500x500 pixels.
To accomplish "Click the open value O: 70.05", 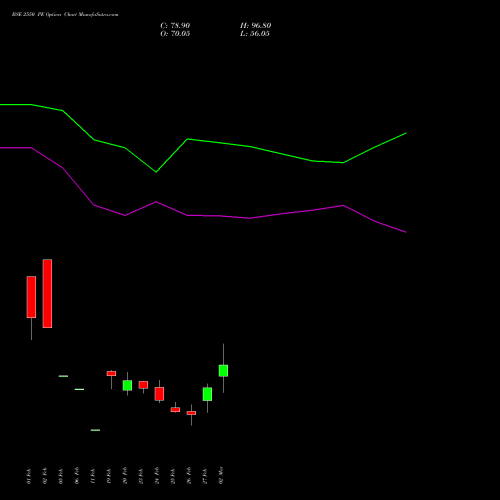I will pyautogui.click(x=175, y=34).
